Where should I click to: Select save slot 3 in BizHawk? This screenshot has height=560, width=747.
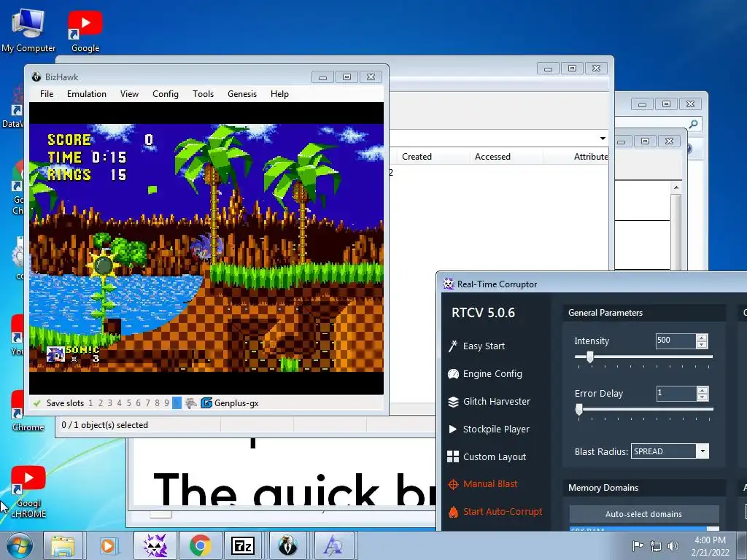pyautogui.click(x=109, y=402)
